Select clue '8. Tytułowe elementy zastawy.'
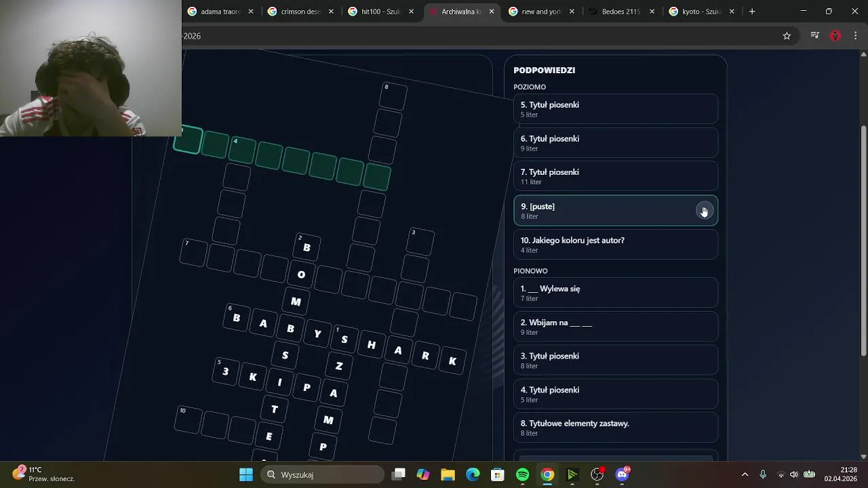868x488 pixels. [x=616, y=428]
